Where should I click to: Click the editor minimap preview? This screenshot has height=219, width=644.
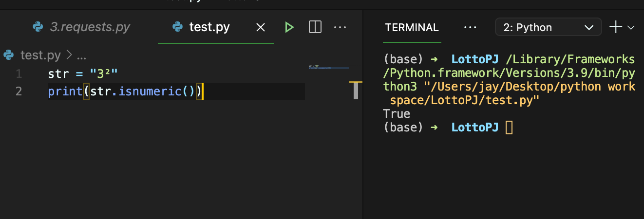[x=328, y=67]
